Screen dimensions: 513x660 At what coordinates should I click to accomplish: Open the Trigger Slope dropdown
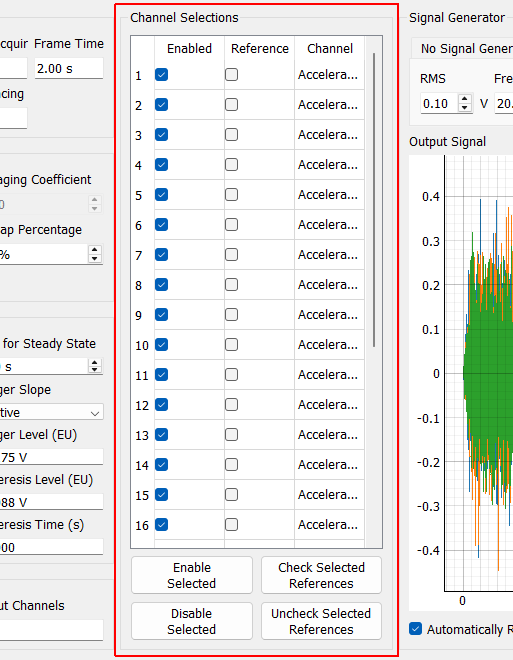point(51,412)
